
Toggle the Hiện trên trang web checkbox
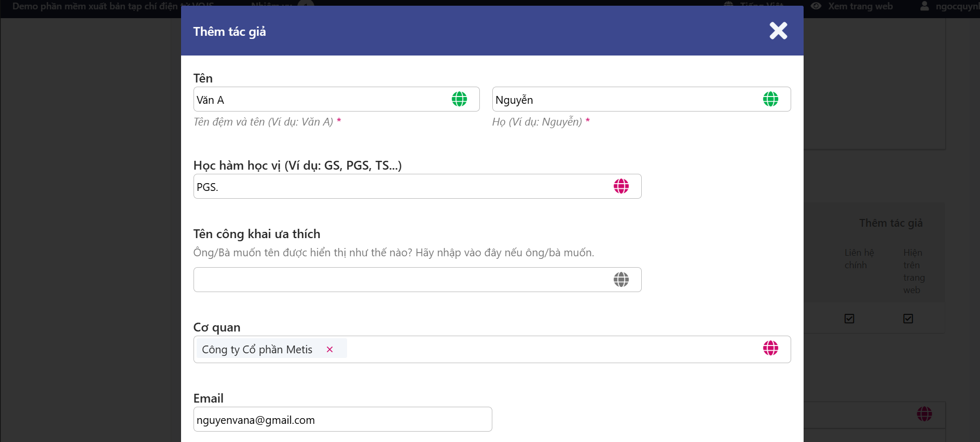[x=908, y=319]
